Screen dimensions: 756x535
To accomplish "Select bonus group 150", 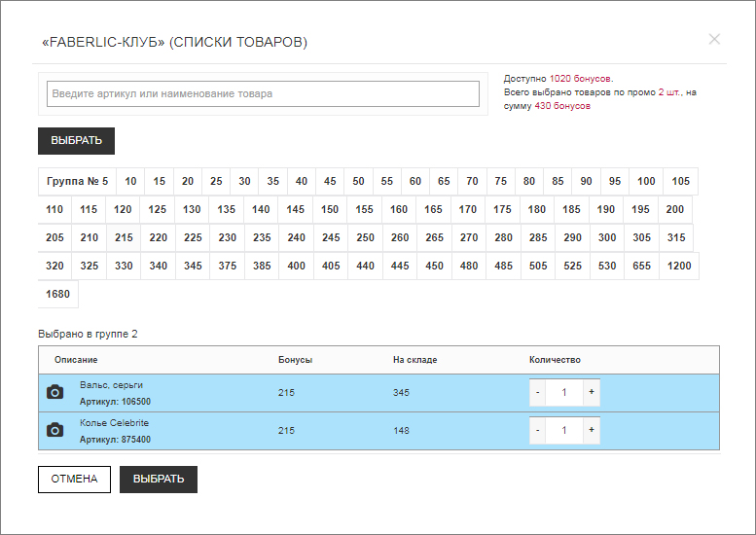I will point(330,209).
